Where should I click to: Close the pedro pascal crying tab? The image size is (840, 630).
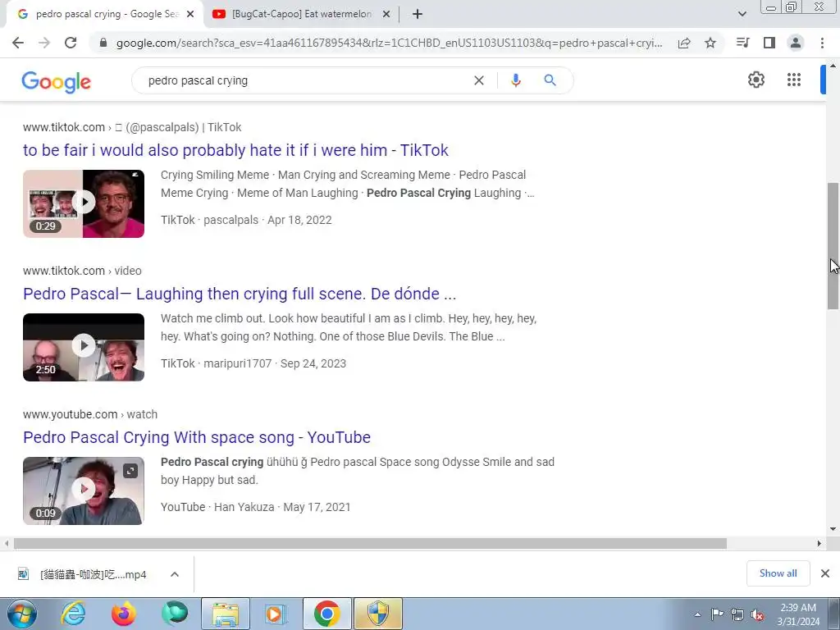click(190, 15)
